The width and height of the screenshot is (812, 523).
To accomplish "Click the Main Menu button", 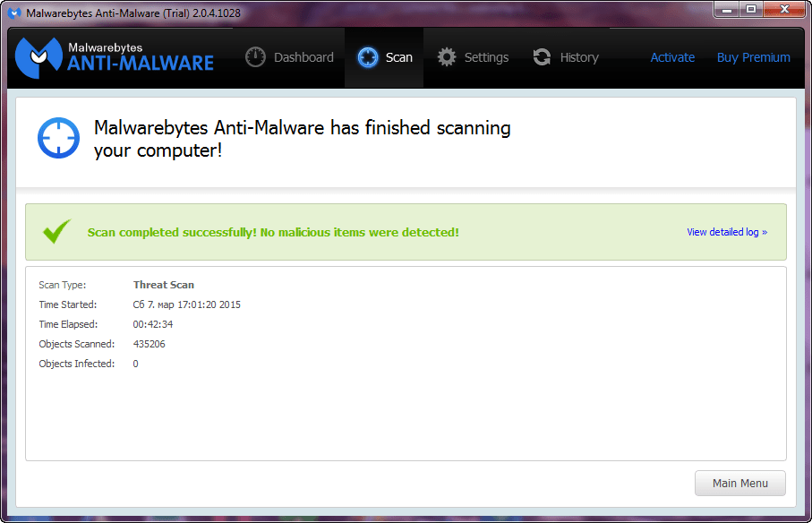I will 740,483.
